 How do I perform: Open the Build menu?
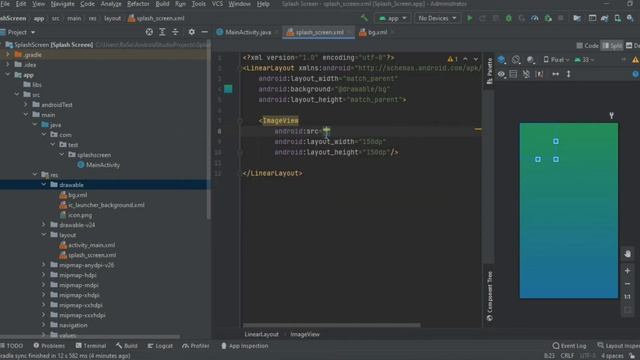click(x=162, y=4)
